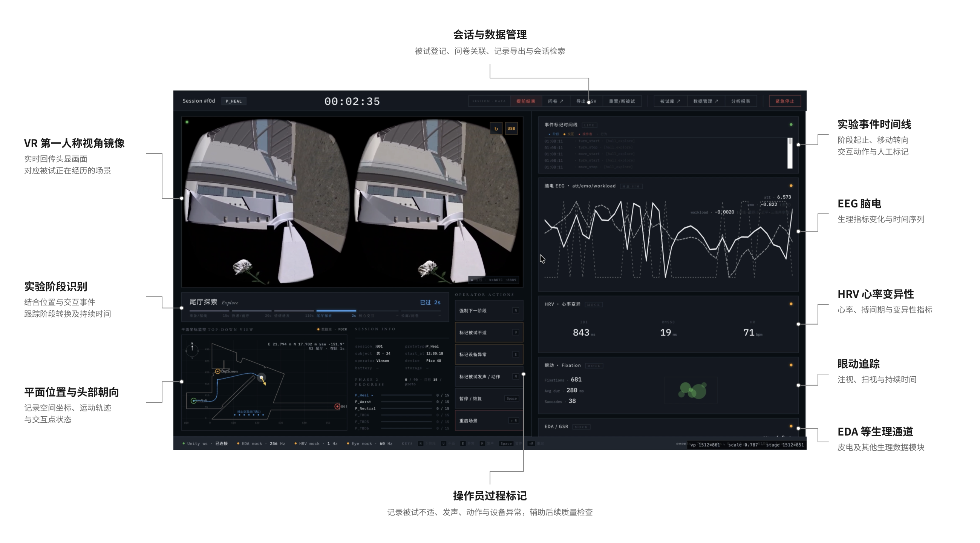Click the orange ClipScreen marker on the map

pyautogui.click(x=217, y=371)
